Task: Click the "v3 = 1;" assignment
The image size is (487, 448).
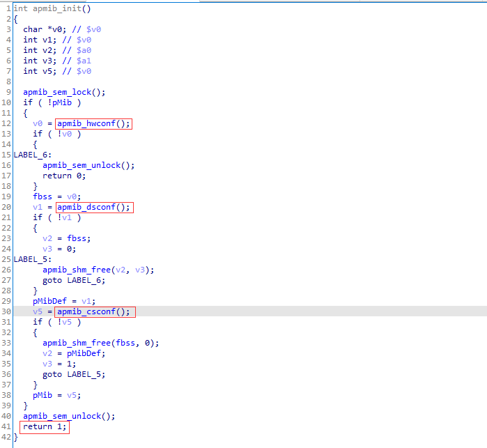Action: [59, 364]
